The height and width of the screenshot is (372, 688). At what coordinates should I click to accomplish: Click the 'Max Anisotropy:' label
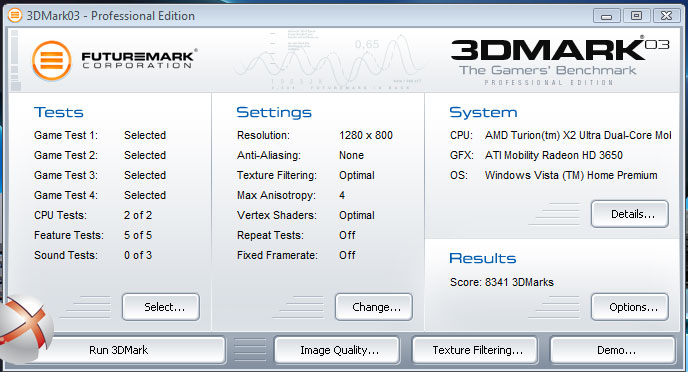(x=276, y=195)
